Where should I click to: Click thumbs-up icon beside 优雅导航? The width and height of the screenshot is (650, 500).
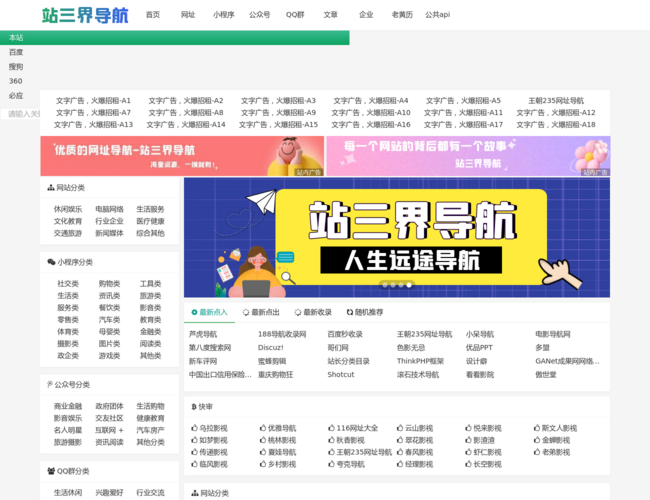263,428
